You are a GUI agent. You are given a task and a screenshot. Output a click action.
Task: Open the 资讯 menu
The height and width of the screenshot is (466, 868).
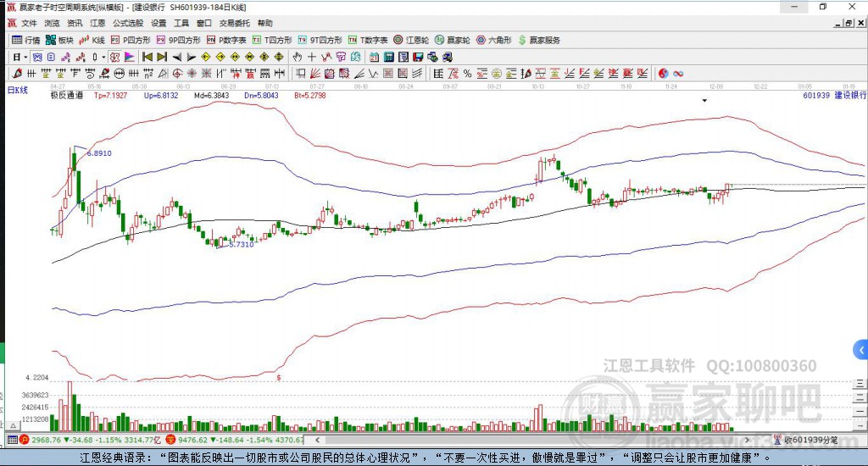click(x=75, y=23)
